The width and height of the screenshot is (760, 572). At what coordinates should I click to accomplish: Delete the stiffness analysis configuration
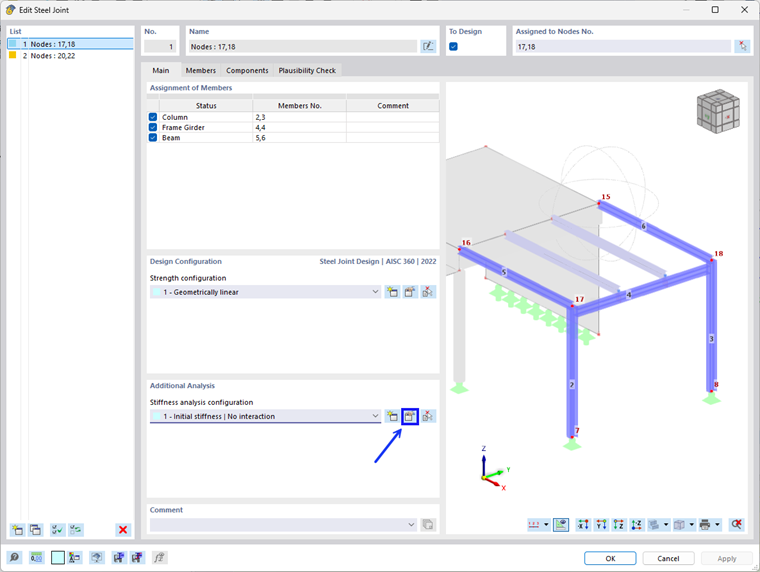click(428, 416)
